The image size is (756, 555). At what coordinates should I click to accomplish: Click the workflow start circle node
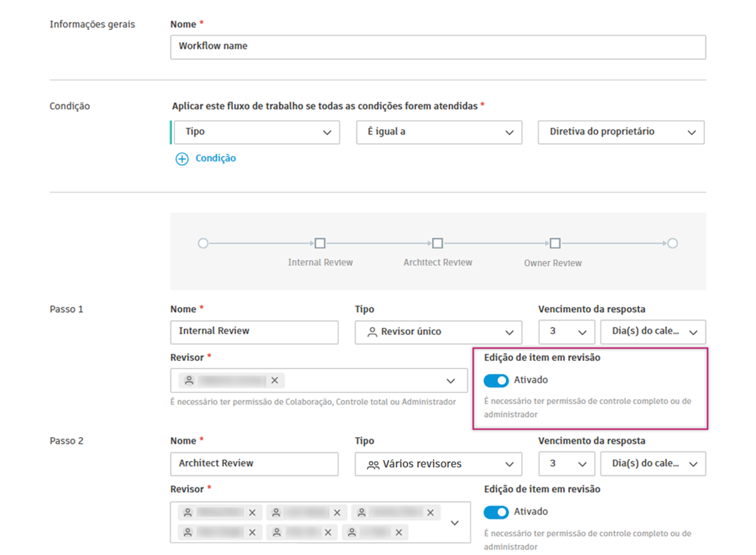click(x=203, y=243)
